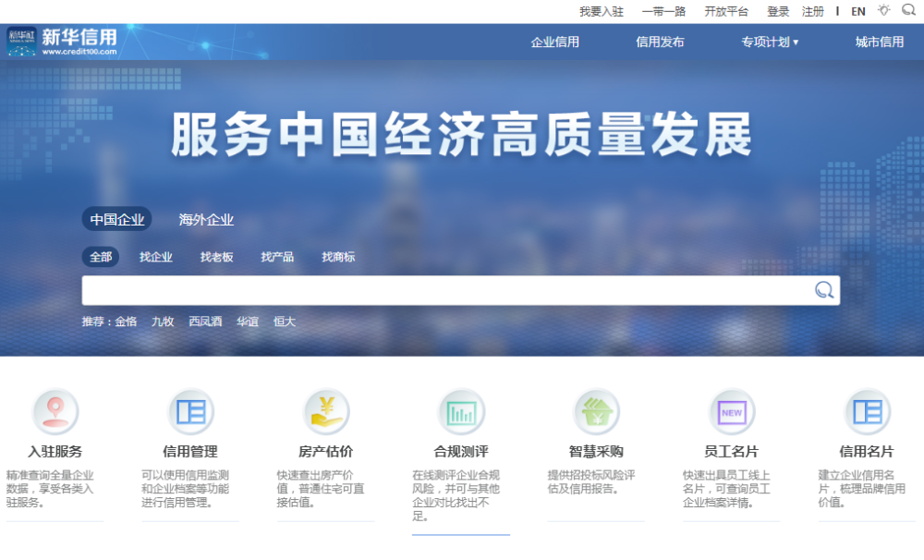Image resolution: width=924 pixels, height=560 pixels.
Task: Open the 企业信用 navigation menu
Action: pyautogui.click(x=555, y=42)
